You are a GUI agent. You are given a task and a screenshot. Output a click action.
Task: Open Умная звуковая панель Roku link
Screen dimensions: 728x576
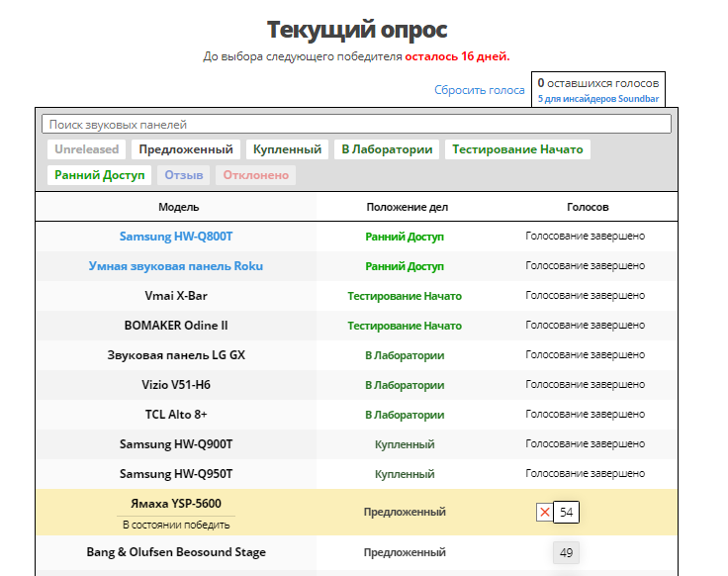(176, 266)
